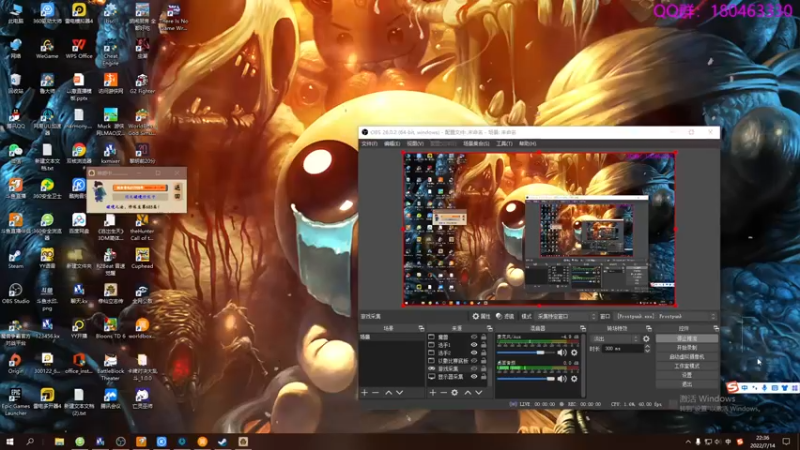Screen dimensions: 800x450
Task: Click 开始录制 start recording button
Action: 687,347
